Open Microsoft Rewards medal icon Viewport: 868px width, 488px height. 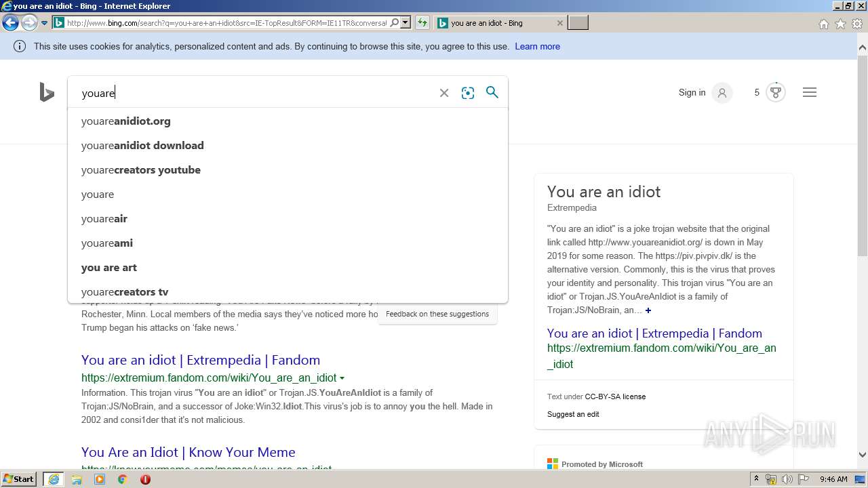pos(776,92)
